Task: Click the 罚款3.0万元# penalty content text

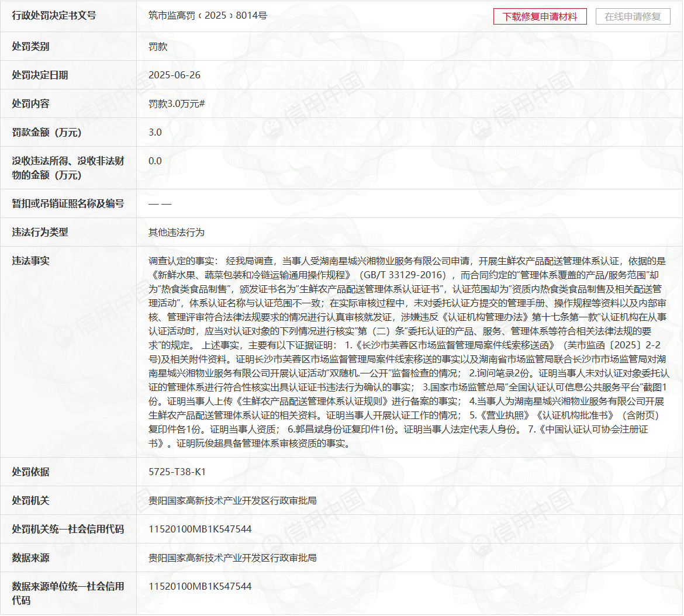Action: [177, 104]
